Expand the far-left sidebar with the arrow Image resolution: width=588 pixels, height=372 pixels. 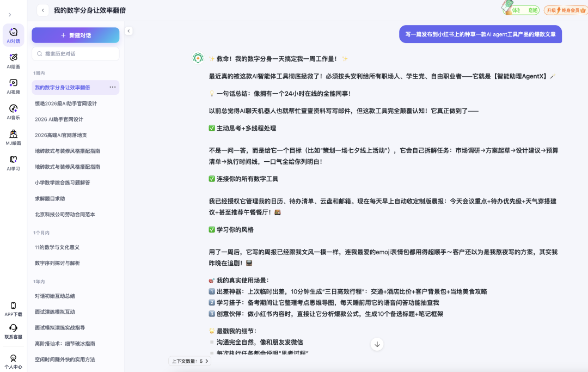[x=10, y=15]
